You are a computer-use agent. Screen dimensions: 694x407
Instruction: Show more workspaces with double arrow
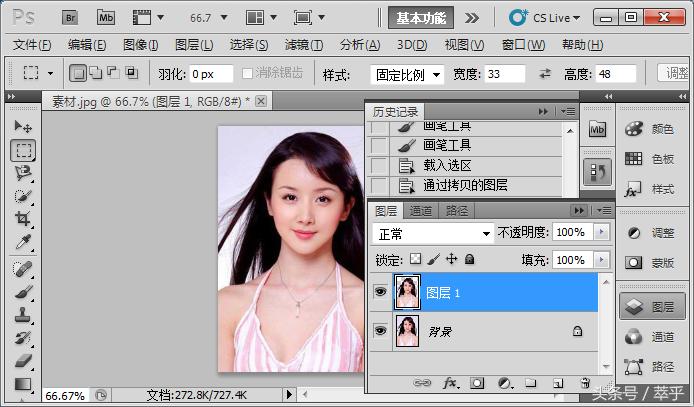(472, 18)
